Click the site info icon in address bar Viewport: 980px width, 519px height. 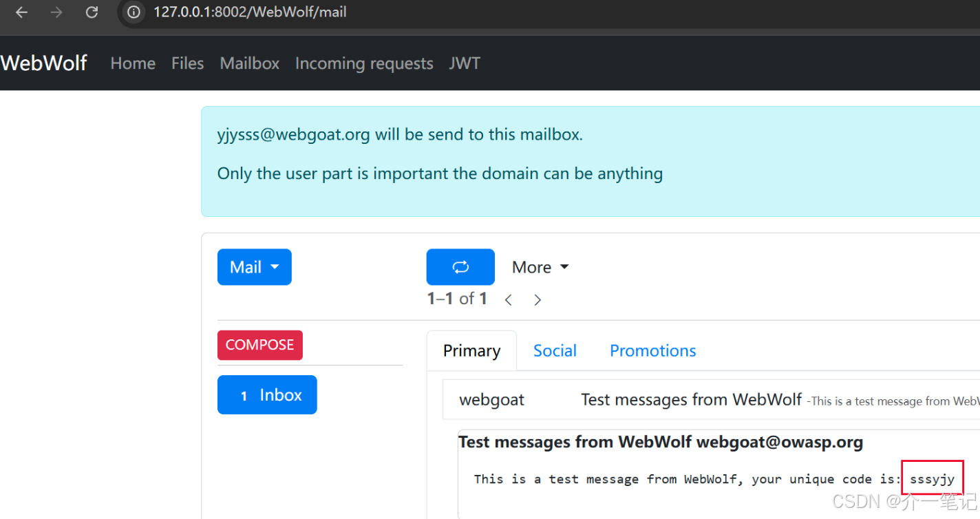tap(134, 12)
